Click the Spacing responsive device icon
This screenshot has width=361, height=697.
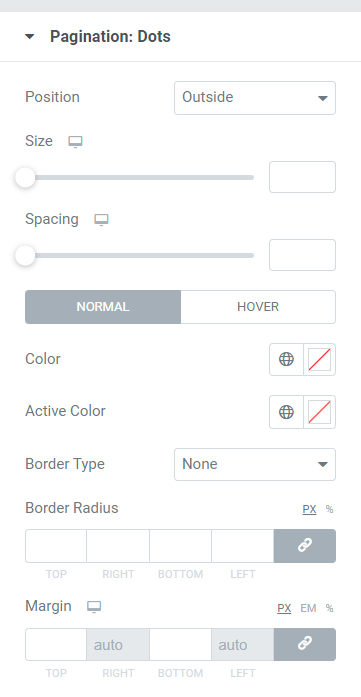tap(101, 220)
